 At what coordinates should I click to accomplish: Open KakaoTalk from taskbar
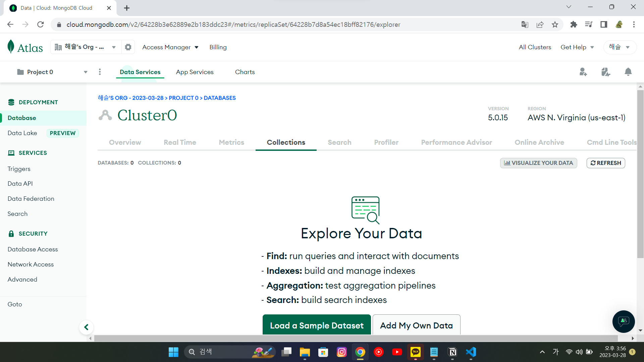pyautogui.click(x=416, y=352)
